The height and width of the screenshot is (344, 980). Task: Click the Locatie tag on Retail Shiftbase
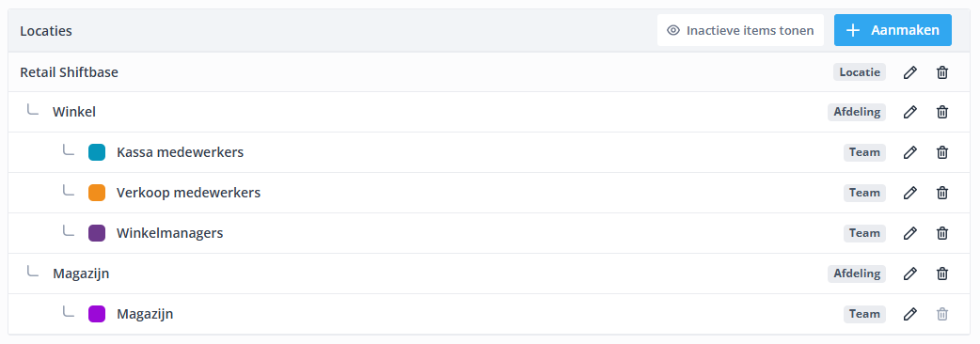click(860, 72)
